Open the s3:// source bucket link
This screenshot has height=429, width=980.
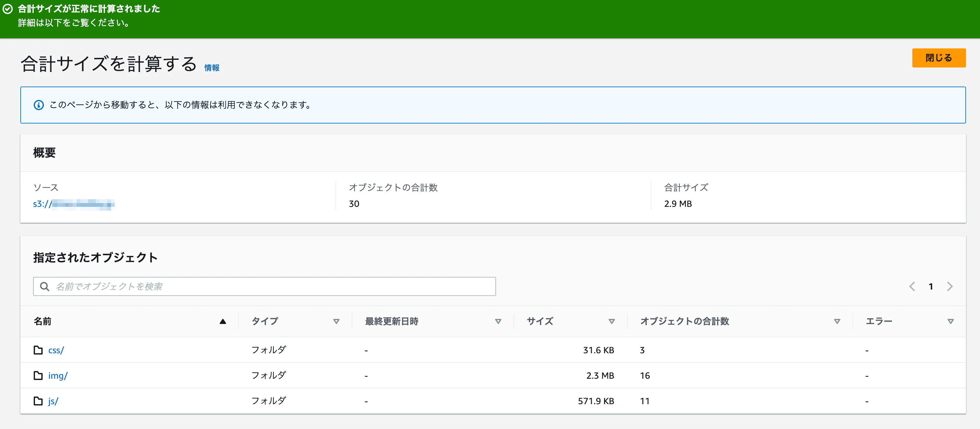coord(74,204)
